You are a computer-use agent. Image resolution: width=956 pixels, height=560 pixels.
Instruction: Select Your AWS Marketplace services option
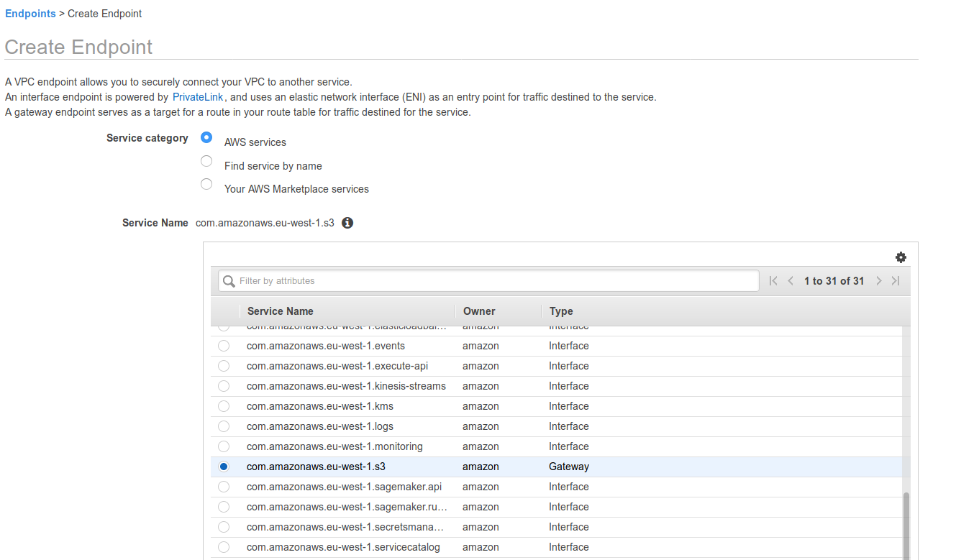[206, 184]
